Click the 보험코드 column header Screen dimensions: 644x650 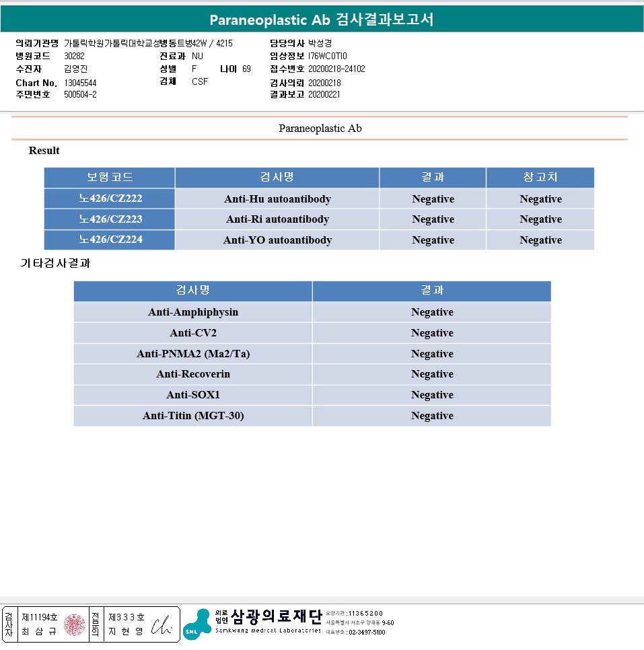tap(110, 178)
